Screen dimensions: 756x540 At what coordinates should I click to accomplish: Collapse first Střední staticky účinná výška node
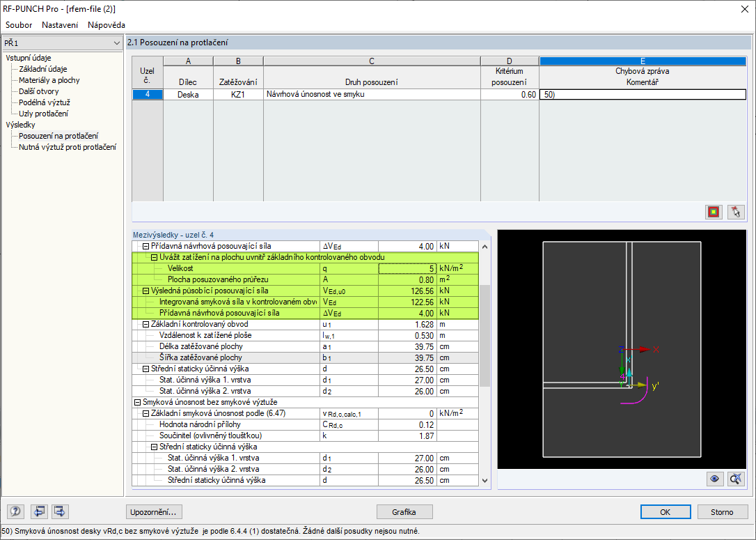pos(145,369)
